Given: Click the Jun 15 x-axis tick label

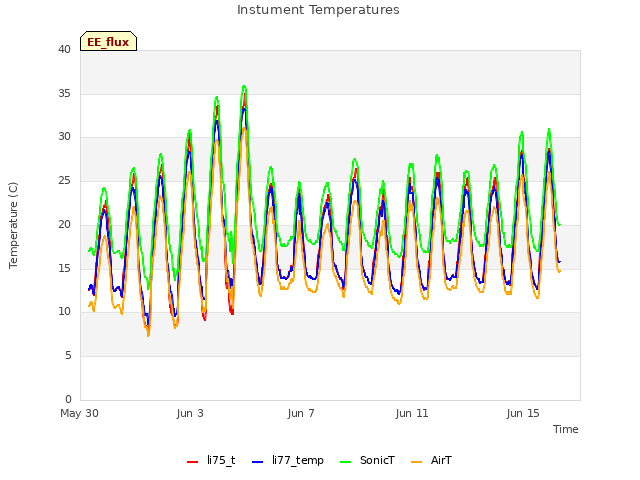Looking at the screenshot, I should coord(523,413).
